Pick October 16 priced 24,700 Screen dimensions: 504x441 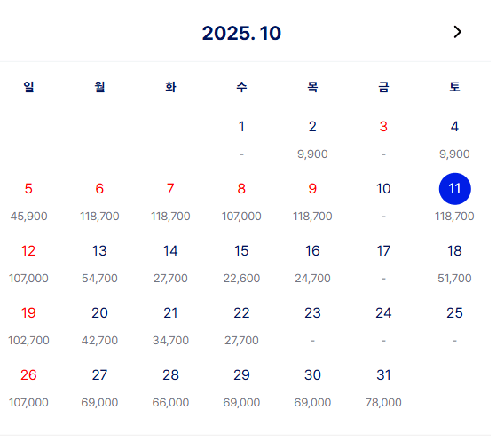tap(312, 264)
